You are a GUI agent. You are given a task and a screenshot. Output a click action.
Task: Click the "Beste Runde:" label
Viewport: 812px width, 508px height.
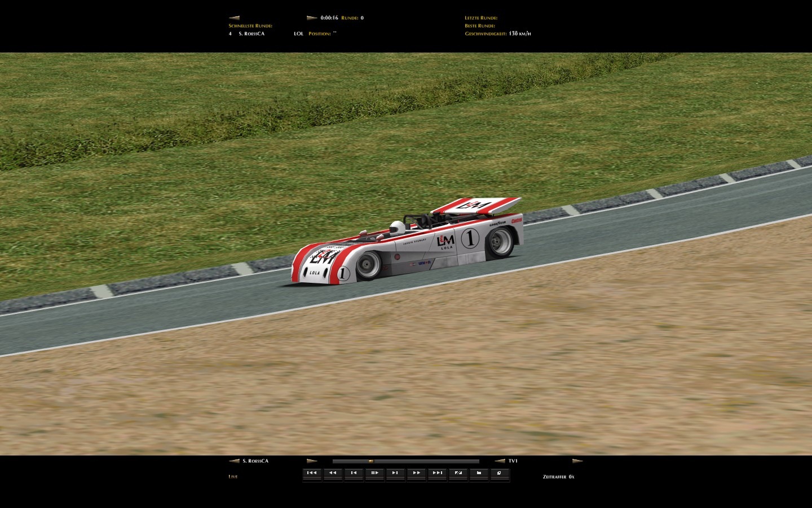tap(480, 26)
